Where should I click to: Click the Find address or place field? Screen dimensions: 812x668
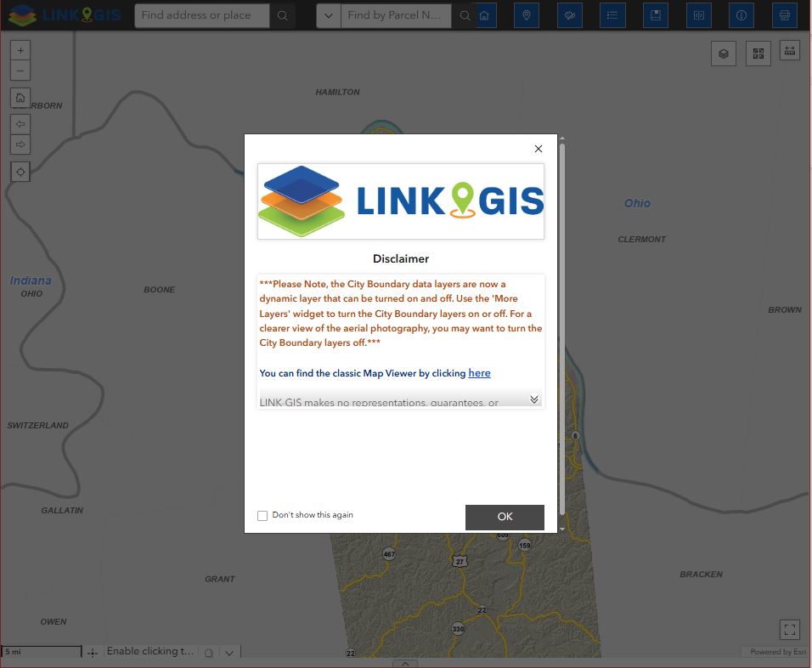click(202, 15)
